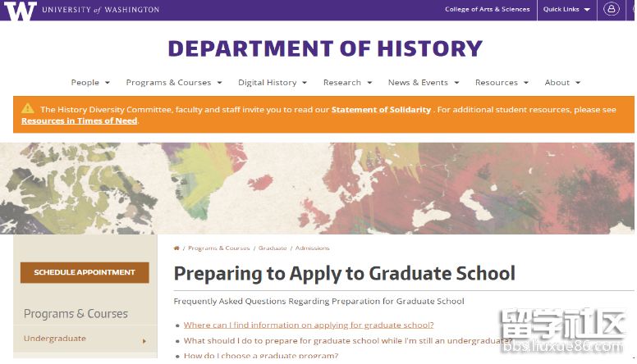
Task: Read the Statement of Solidarity link
Action: (x=381, y=110)
